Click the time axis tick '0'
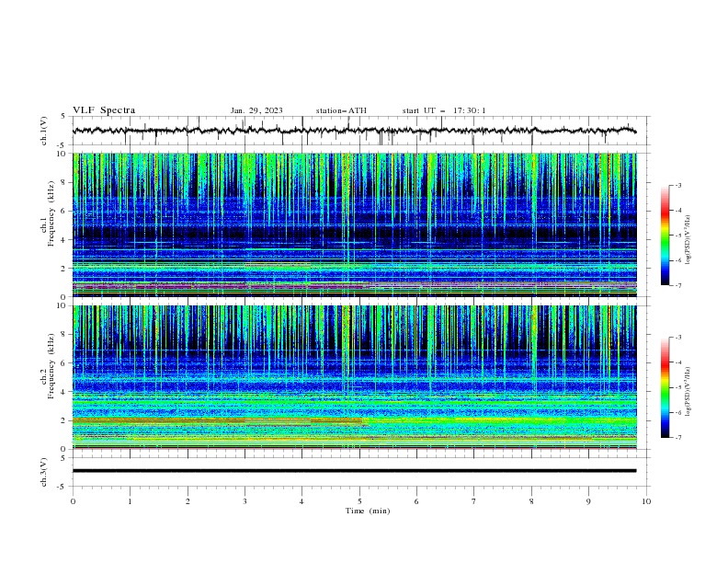Screen dimensions: 728x563 tap(73, 501)
